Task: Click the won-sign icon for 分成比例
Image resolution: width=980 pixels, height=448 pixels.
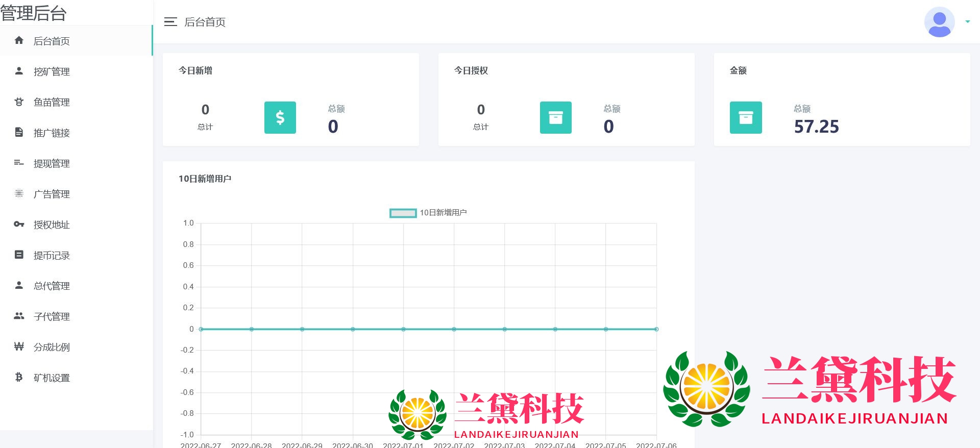Action: click(19, 347)
